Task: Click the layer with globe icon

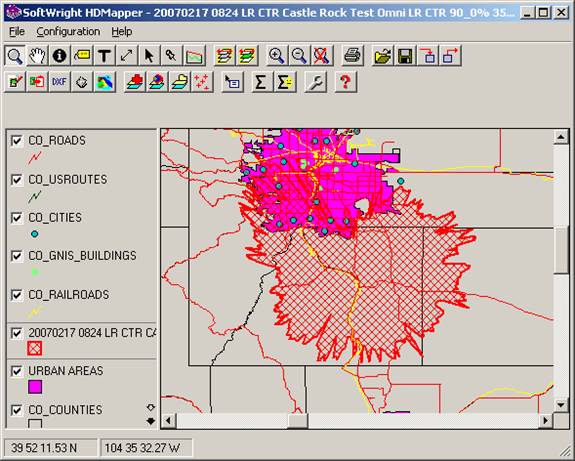Action: click(157, 82)
